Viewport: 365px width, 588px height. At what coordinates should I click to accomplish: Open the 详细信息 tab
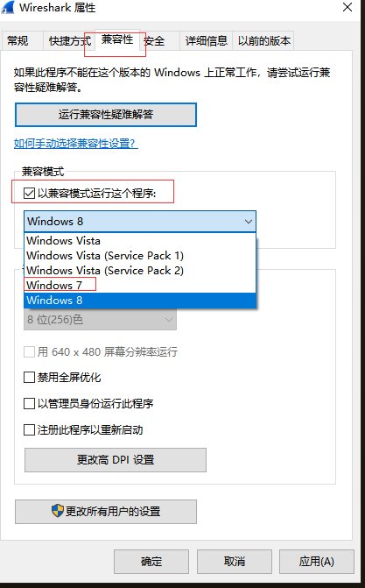point(206,40)
